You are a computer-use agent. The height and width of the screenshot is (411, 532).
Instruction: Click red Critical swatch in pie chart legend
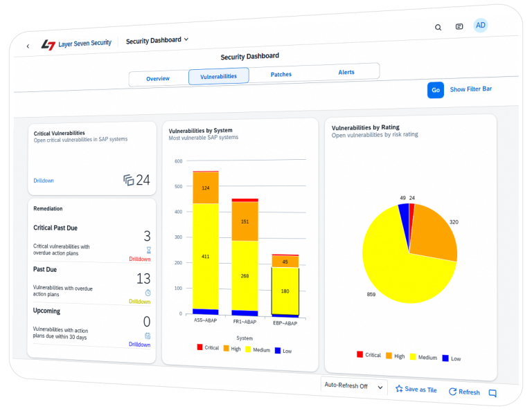(360, 354)
